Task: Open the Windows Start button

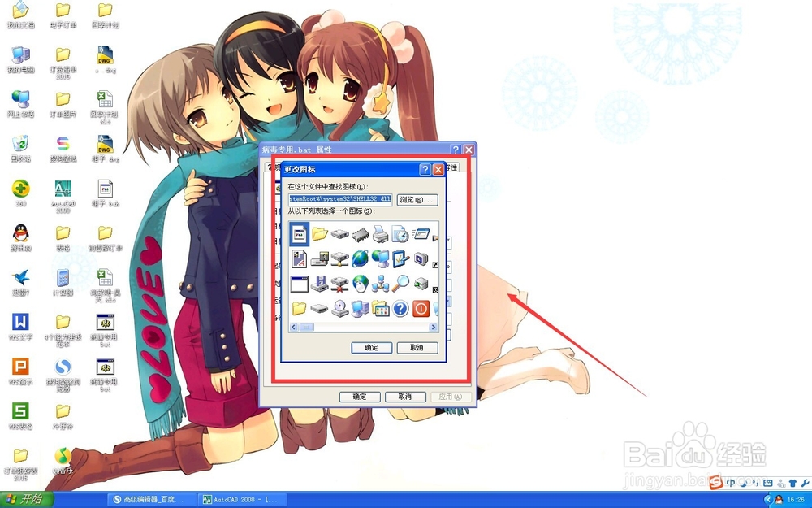Action: (27, 500)
